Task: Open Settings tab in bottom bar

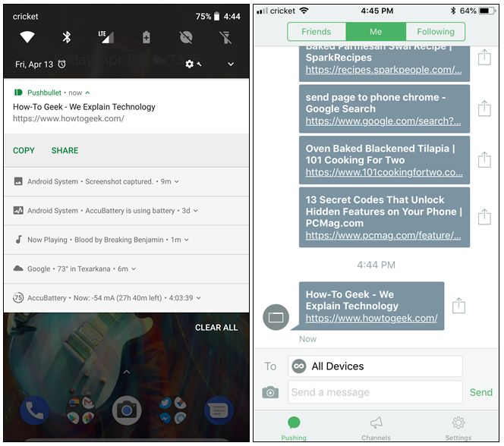Action: point(458,429)
